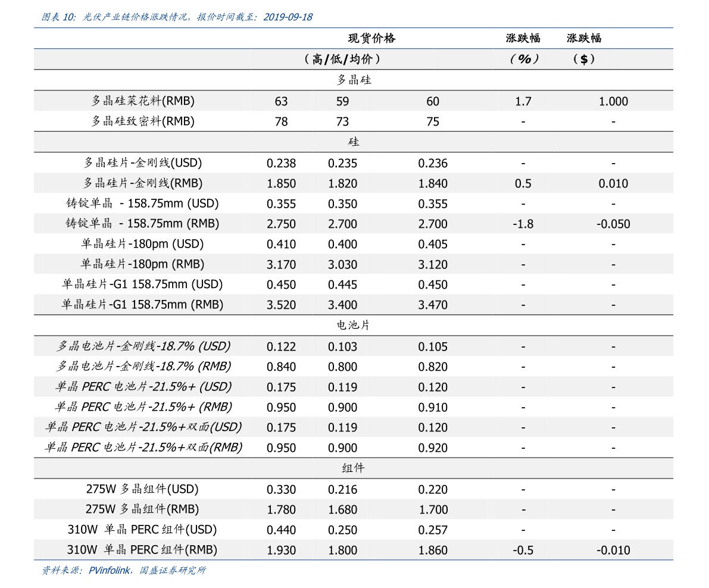Select the 现货价格 column header
This screenshot has height=588, width=709.
[x=371, y=39]
